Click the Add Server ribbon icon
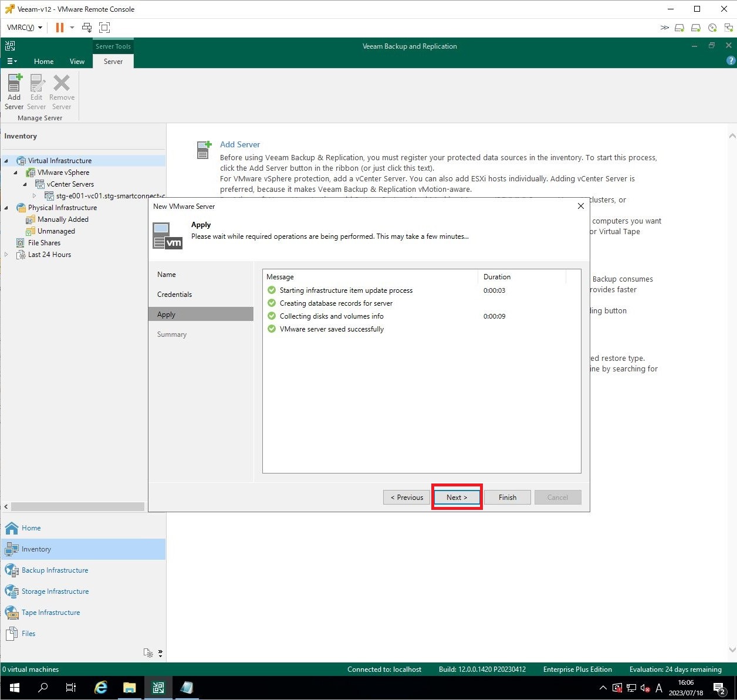The width and height of the screenshot is (737, 700). pos(14,92)
